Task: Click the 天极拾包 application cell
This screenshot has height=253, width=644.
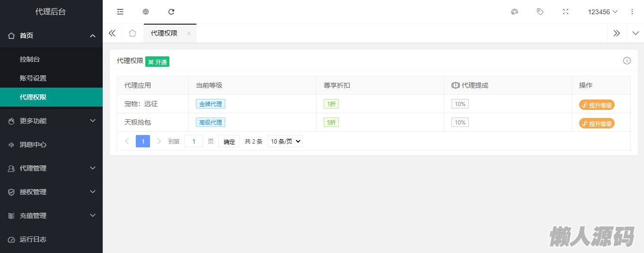Action: 153,122
